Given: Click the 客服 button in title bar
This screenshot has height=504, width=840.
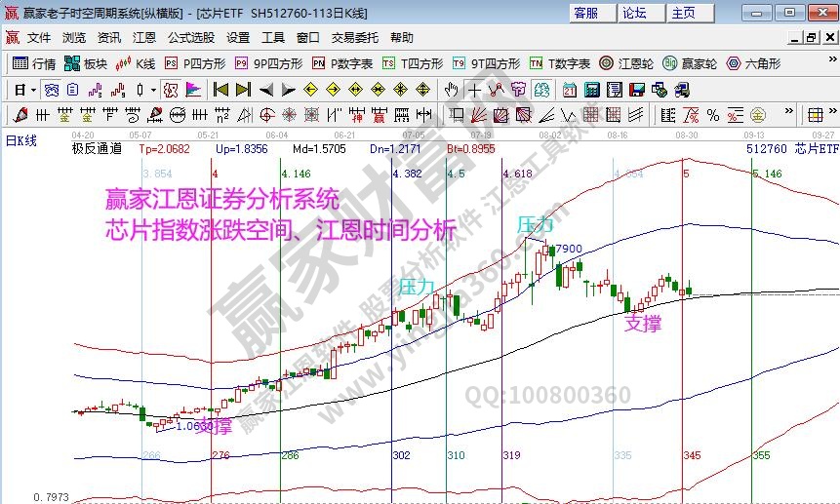Looking at the screenshot, I should [585, 13].
